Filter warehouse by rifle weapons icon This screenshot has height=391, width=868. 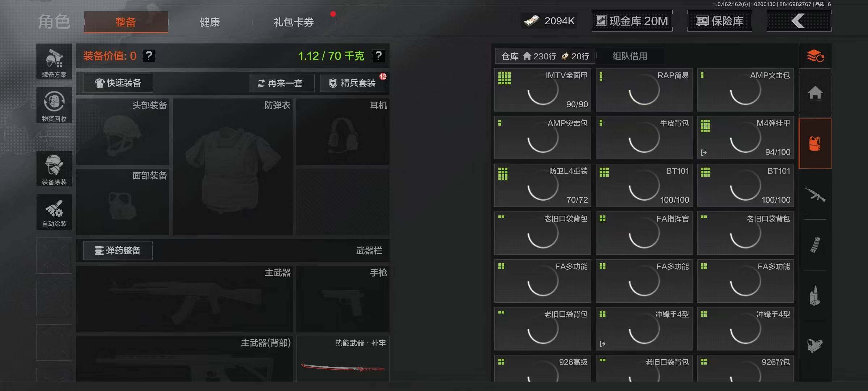[x=815, y=194]
